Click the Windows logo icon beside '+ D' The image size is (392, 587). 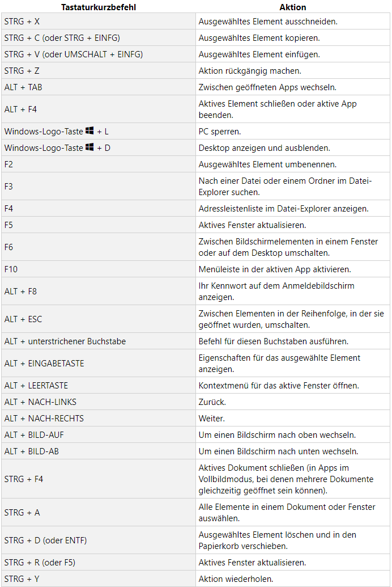(90, 147)
